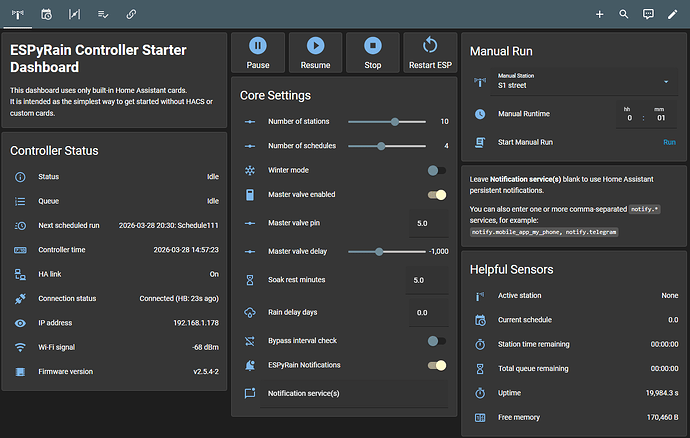The image size is (690, 438).
Task: Open the Assist chat icon
Action: (x=648, y=14)
